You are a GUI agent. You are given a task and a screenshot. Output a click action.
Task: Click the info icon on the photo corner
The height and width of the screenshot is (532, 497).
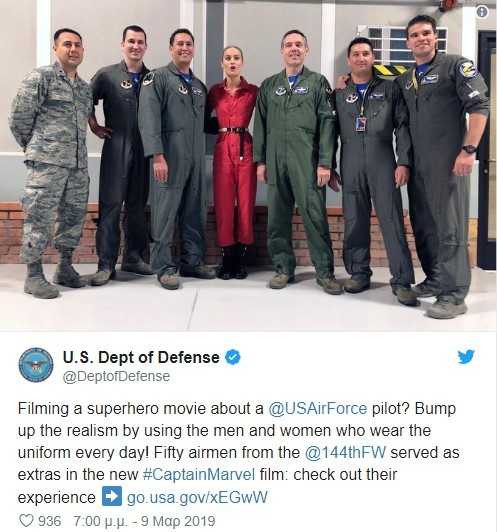[x=482, y=12]
